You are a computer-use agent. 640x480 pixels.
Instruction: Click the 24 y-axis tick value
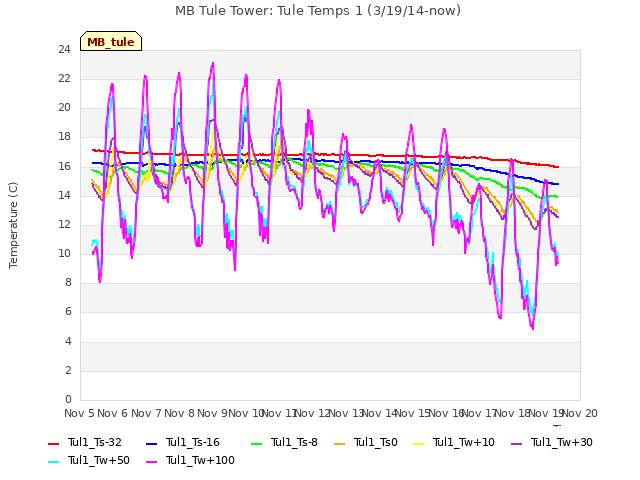point(64,49)
